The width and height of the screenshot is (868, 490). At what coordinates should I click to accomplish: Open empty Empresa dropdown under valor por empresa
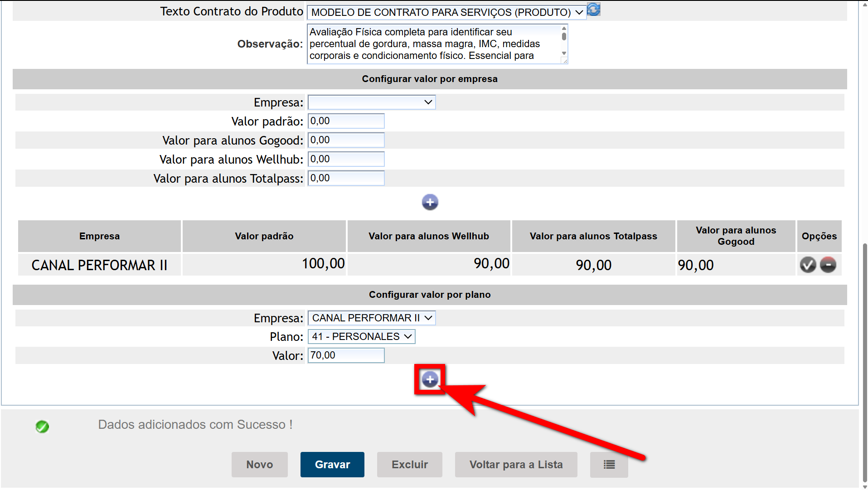371,102
